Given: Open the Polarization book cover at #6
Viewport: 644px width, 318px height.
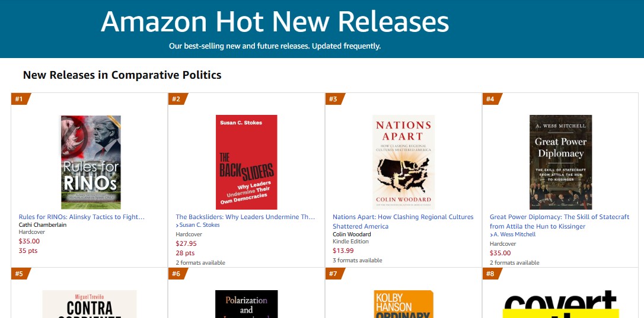Looking at the screenshot, I should pos(246,304).
